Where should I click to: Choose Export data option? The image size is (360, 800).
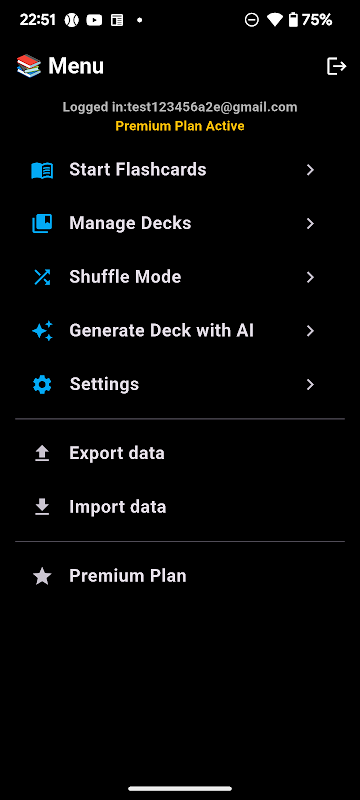[x=180, y=454]
